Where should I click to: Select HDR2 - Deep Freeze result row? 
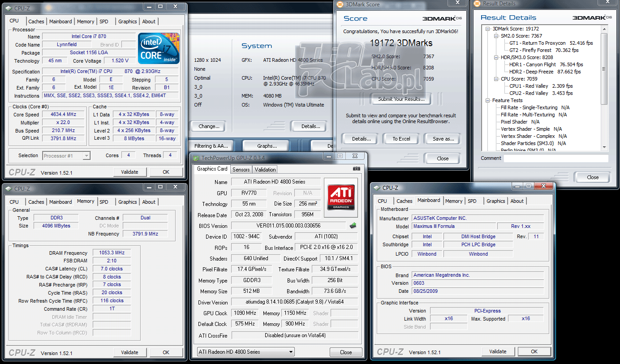(545, 72)
